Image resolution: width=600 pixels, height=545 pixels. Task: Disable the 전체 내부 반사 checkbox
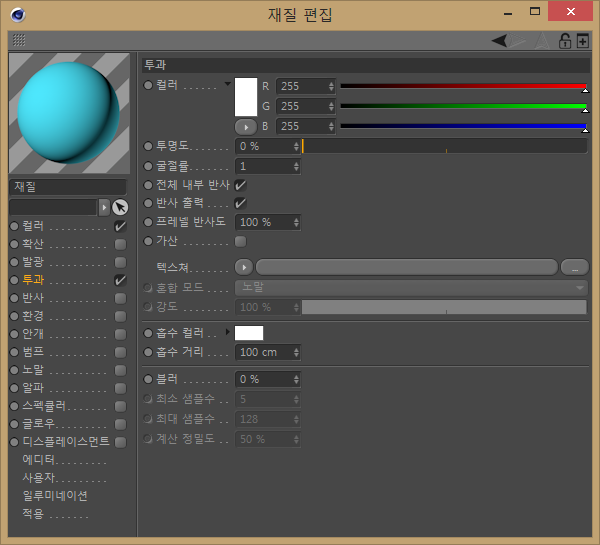tap(240, 185)
